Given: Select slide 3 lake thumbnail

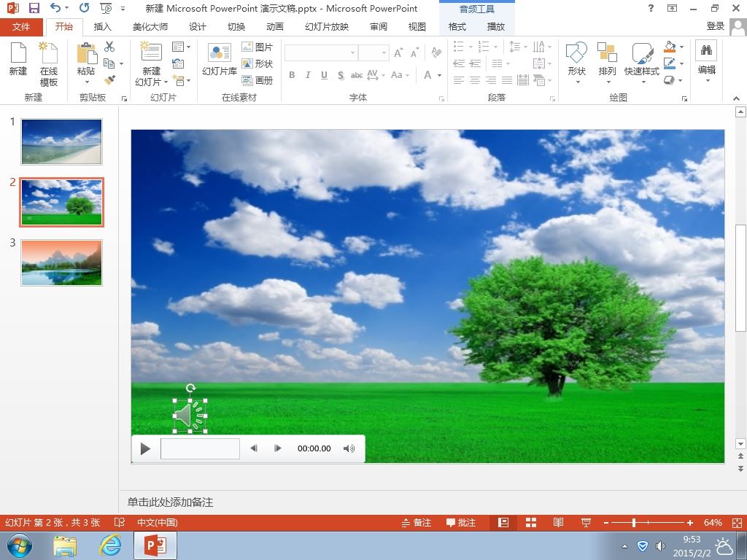Looking at the screenshot, I should click(x=61, y=262).
